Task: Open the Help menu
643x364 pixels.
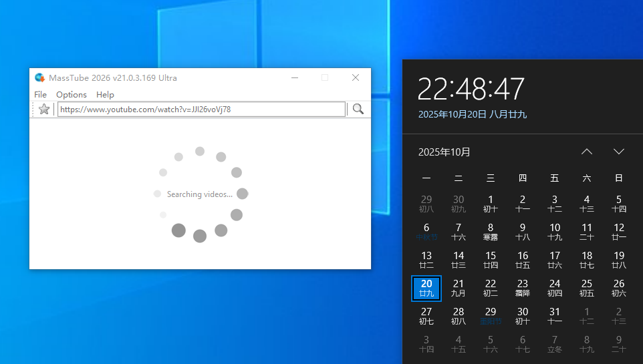Action: tap(105, 94)
